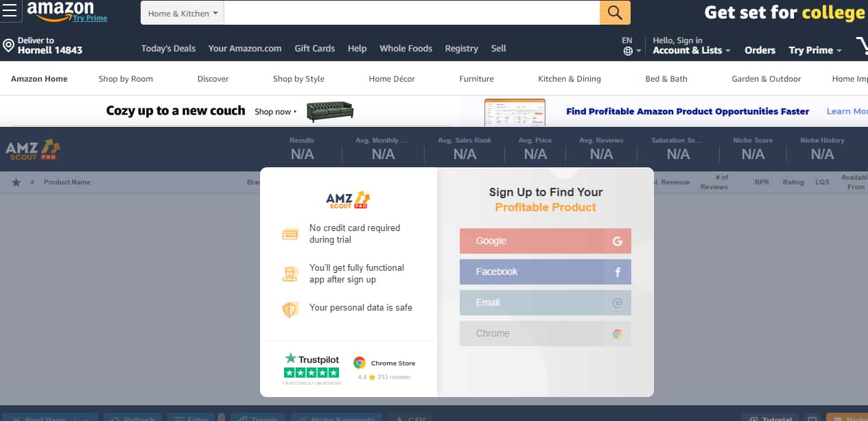Open the Discover section
The image size is (868, 421).
click(x=213, y=79)
